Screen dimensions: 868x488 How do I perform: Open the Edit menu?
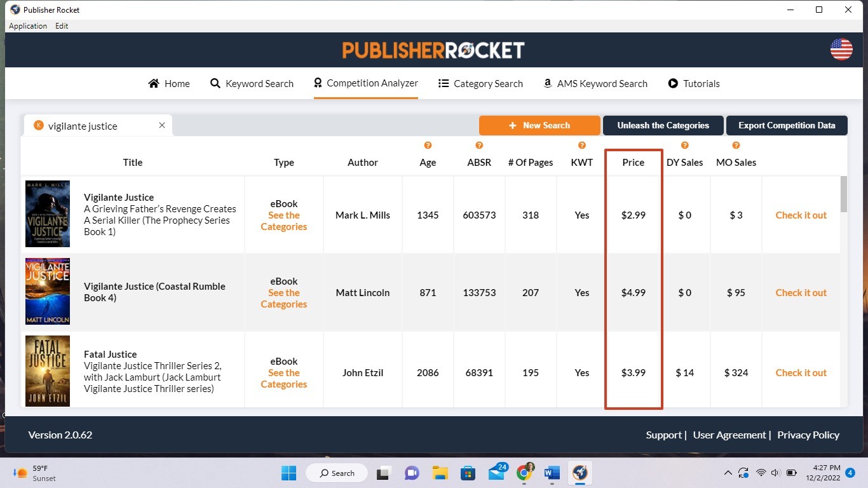(x=62, y=25)
